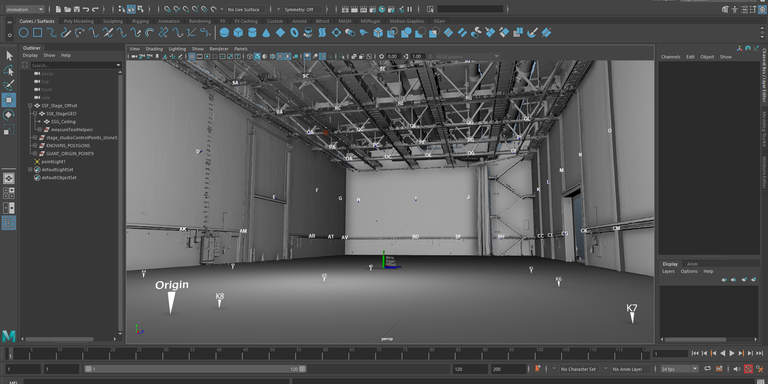Open the Outliner search filter dropdown arrow
The width and height of the screenshot is (768, 384).
tap(118, 65)
